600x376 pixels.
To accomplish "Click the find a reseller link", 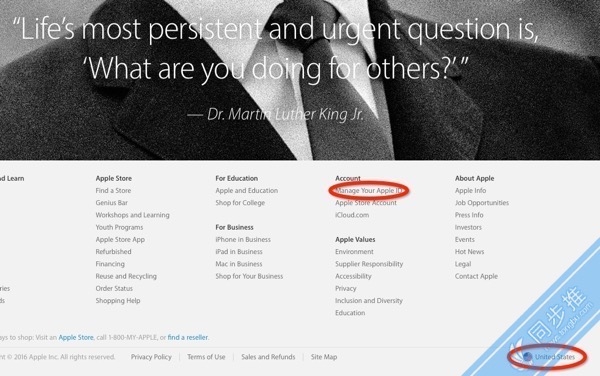I will (188, 337).
